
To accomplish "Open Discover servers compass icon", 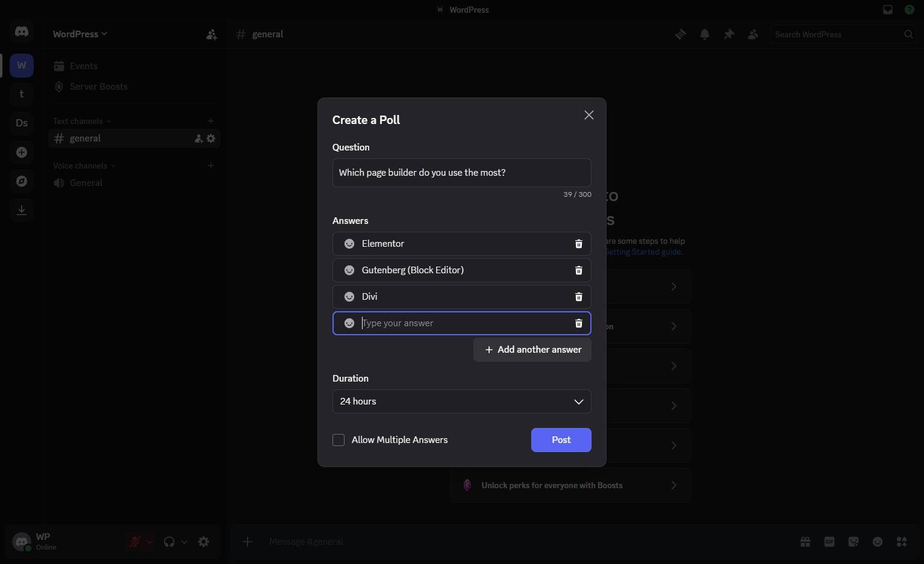I will (22, 181).
